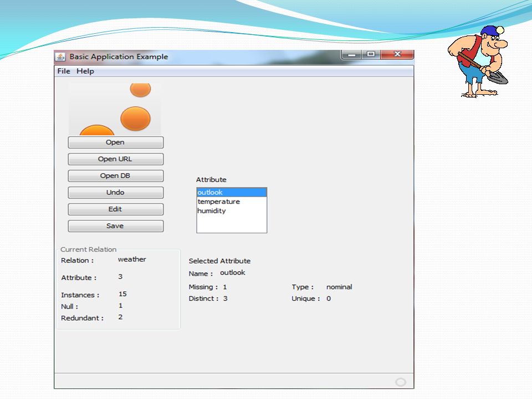
Task: Click the Instances value 15
Action: 122,294
